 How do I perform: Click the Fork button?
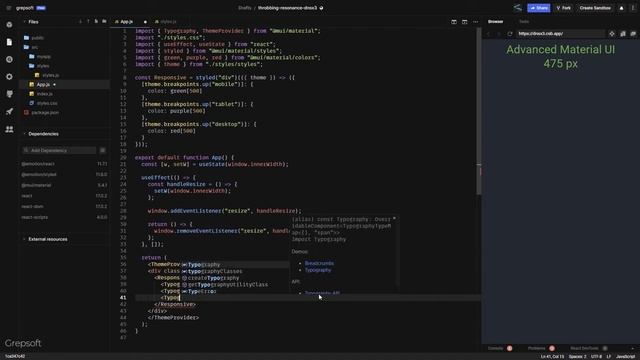click(x=563, y=8)
